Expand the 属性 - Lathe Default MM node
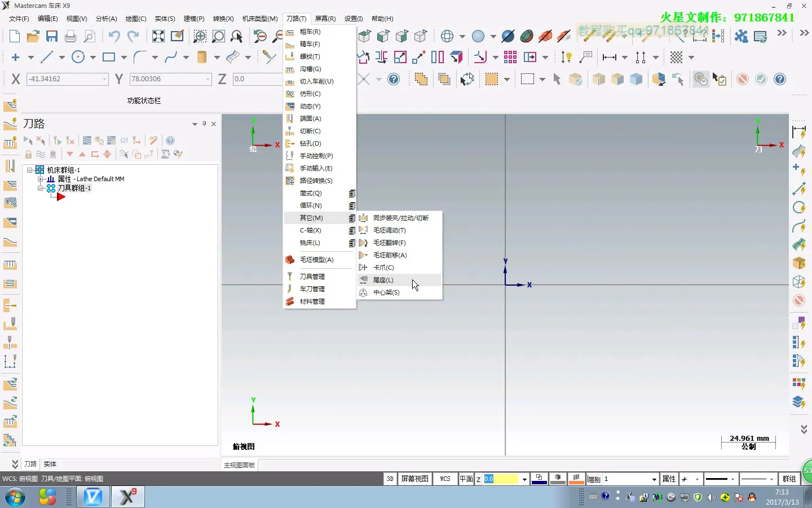Viewport: 812px width, 508px height. coord(40,179)
